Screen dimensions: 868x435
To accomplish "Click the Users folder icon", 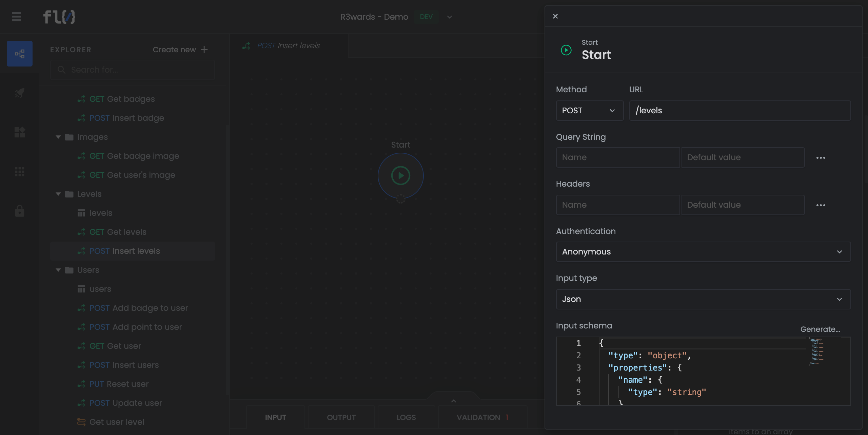I will 69,270.
